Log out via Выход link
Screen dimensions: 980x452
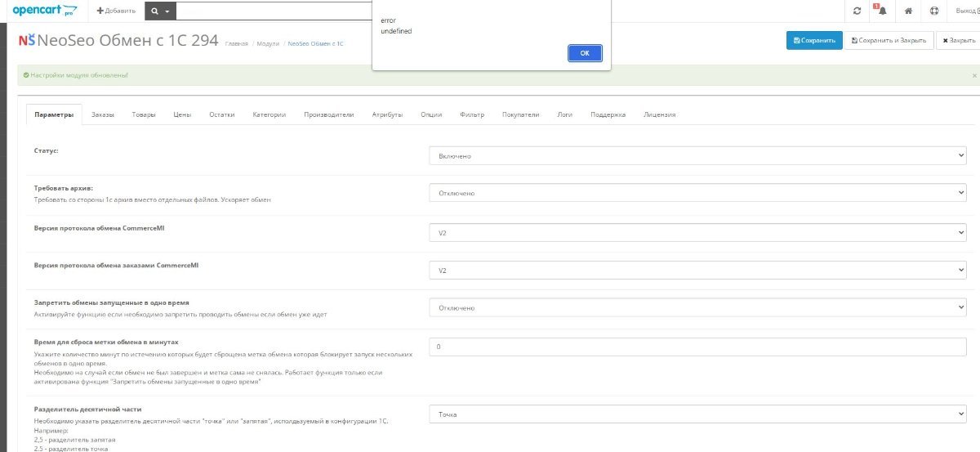click(x=966, y=11)
